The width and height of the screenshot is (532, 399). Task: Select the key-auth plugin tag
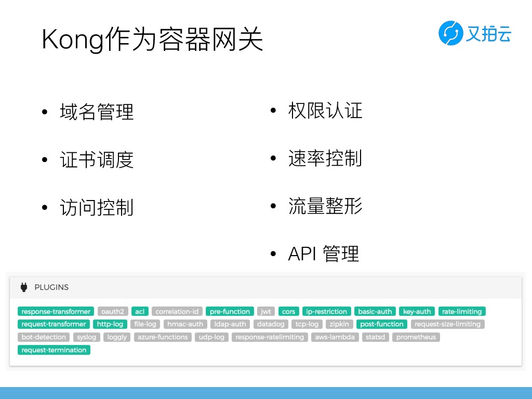tap(417, 312)
